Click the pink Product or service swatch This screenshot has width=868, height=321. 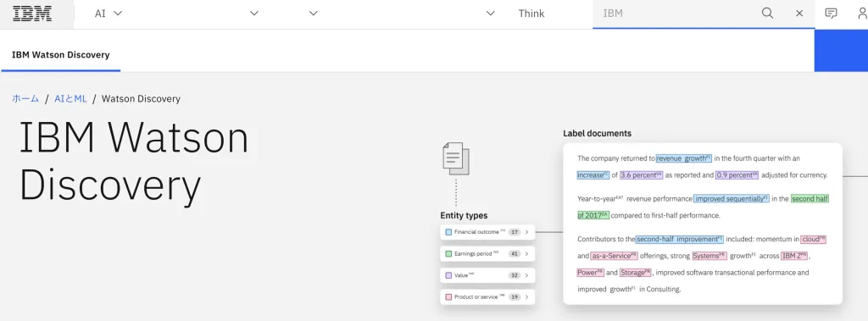pos(448,297)
